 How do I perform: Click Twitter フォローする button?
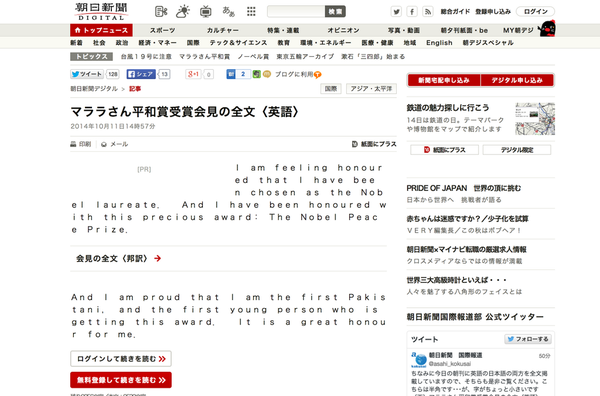(x=528, y=339)
